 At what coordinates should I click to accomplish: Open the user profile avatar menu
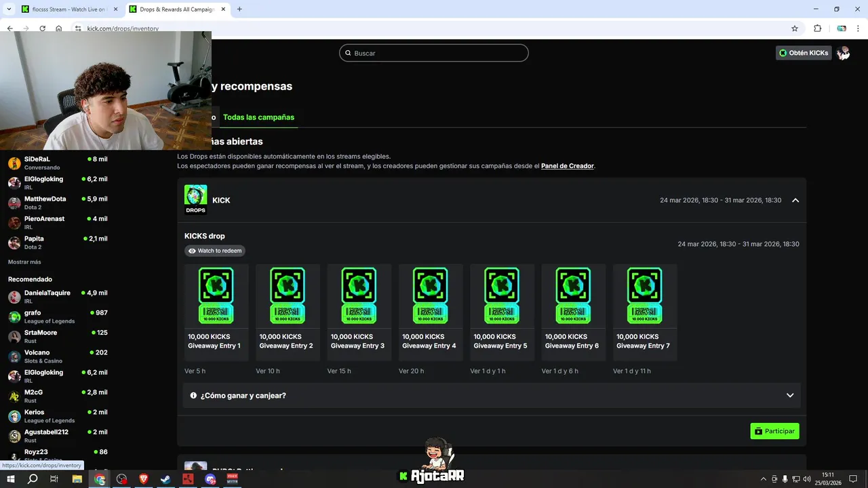pyautogui.click(x=844, y=53)
